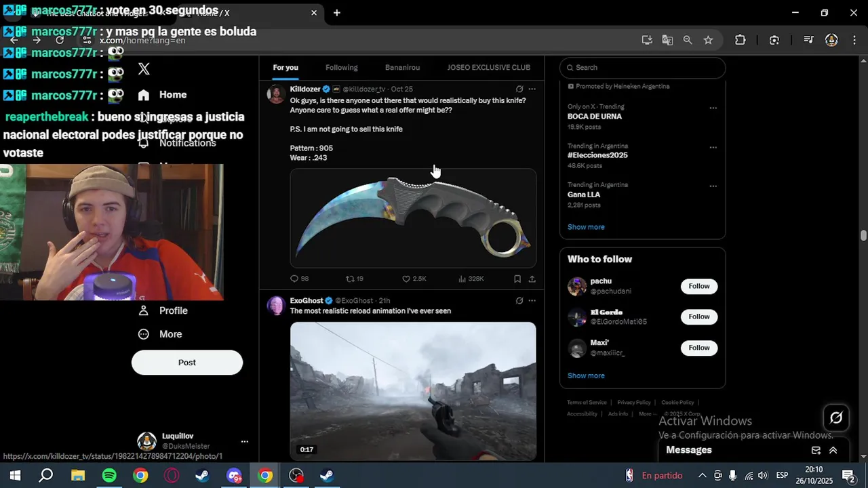Click the Post button
Screen dimensions: 868x488
pos(187,363)
